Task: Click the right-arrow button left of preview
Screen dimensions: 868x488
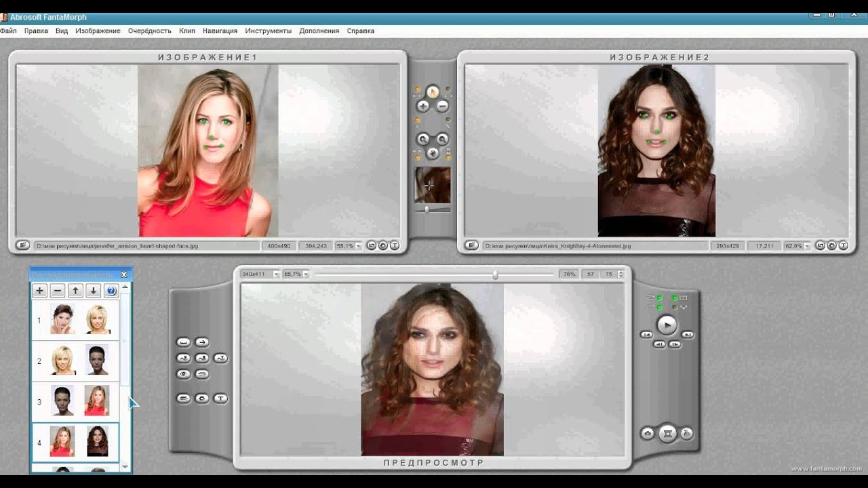Action: 202,342
